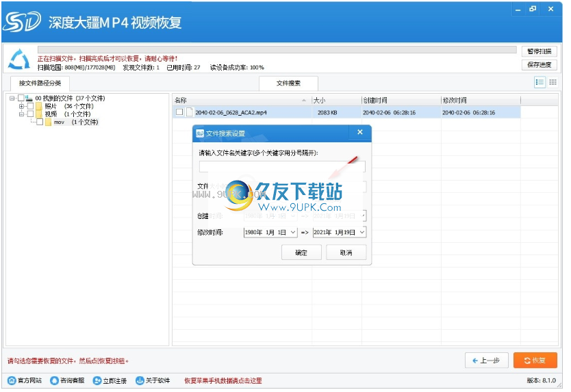Image resolution: width=571 pixels, height=392 pixels.
Task: Click the 咨询客服 icon
Action: [x=54, y=380]
